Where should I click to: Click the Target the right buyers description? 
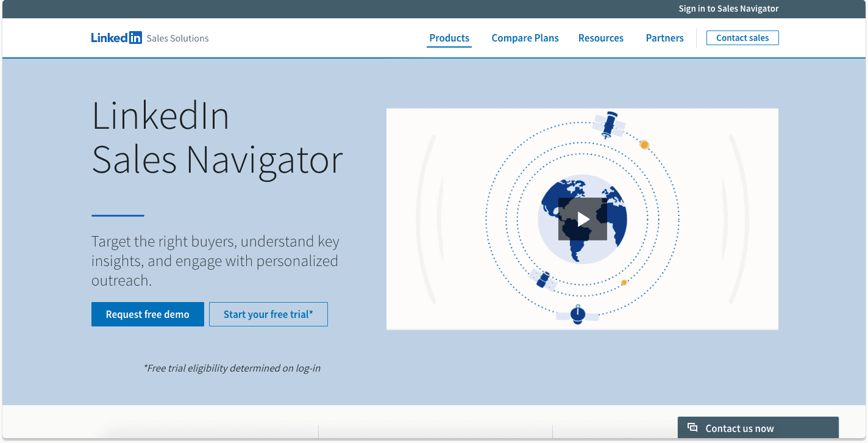click(215, 261)
